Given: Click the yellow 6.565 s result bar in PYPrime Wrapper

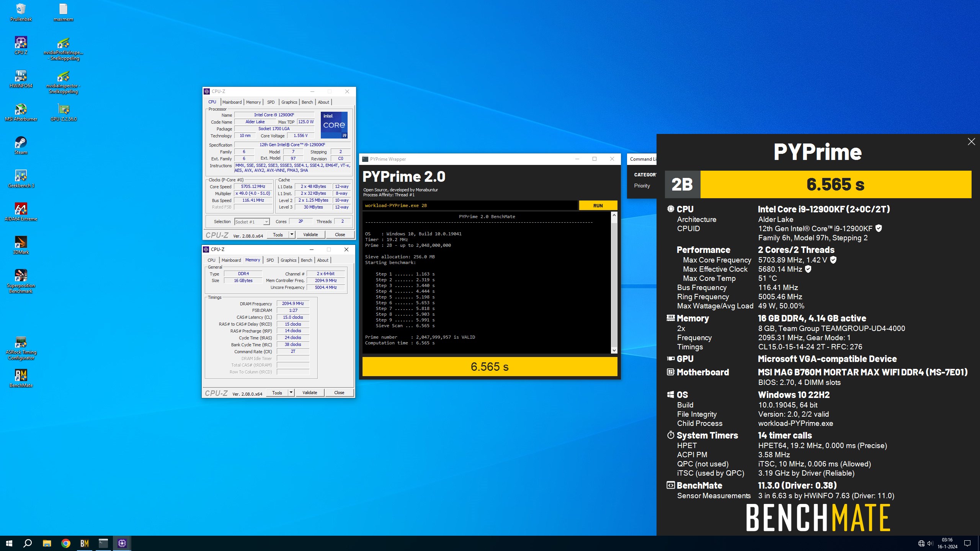Looking at the screenshot, I should click(490, 367).
